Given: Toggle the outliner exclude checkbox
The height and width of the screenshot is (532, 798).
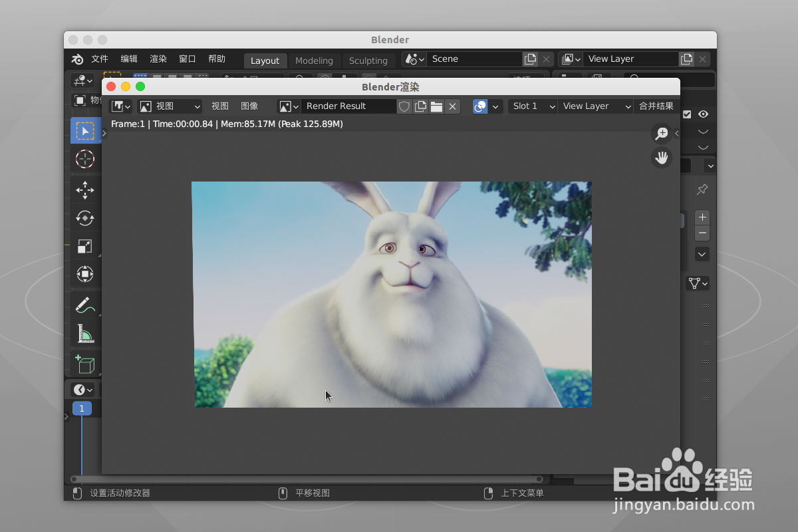Looking at the screenshot, I should [688, 114].
